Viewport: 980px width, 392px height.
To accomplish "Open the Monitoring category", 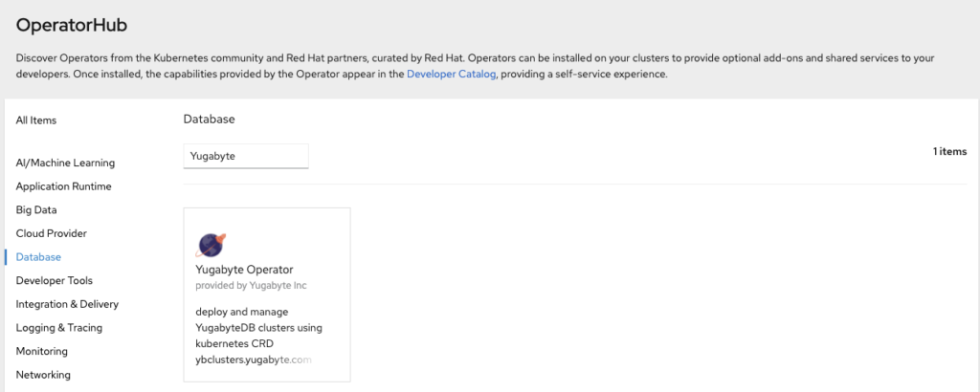I will tap(41, 351).
